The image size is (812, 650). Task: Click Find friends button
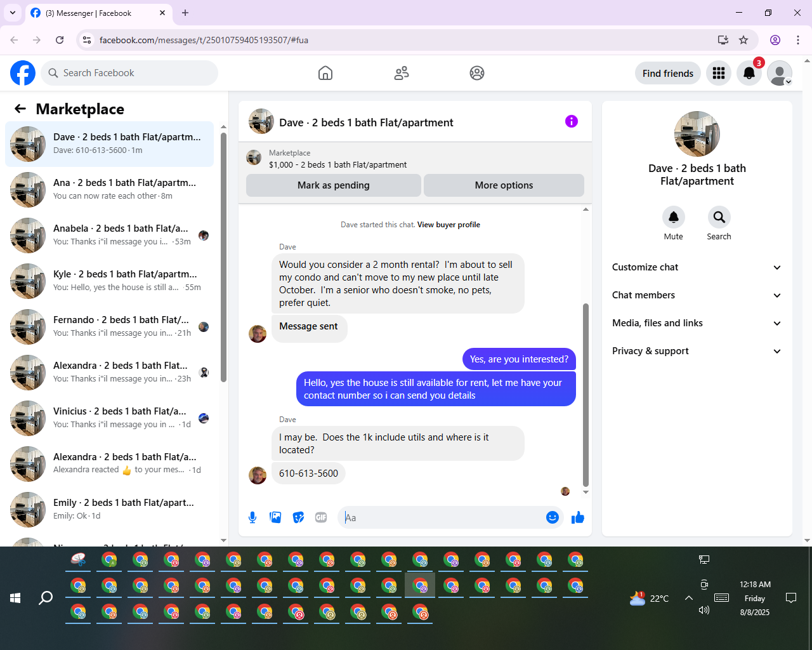point(668,73)
